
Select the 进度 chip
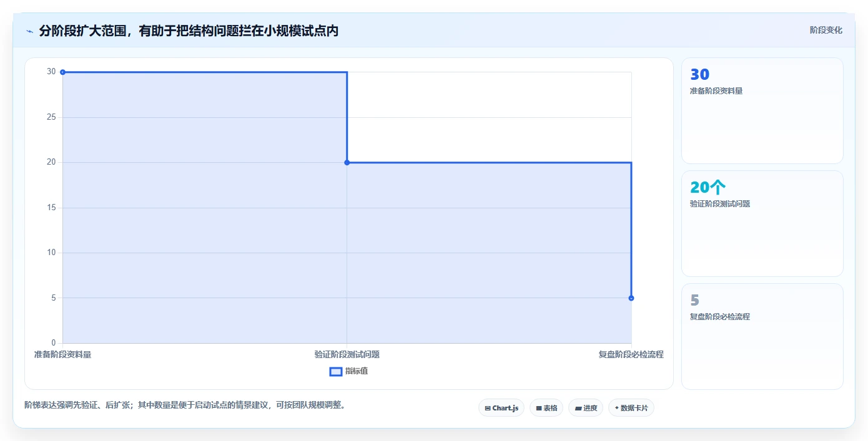pos(586,408)
